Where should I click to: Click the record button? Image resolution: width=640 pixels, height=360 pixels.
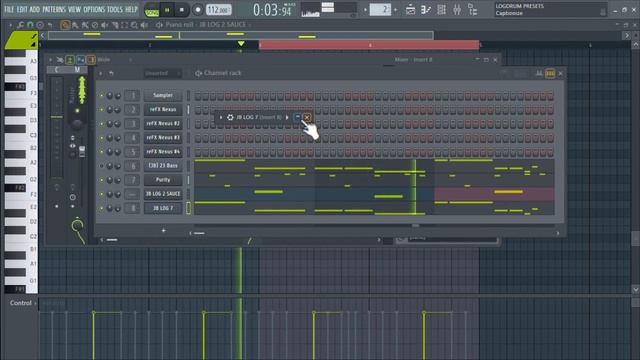pos(198,10)
